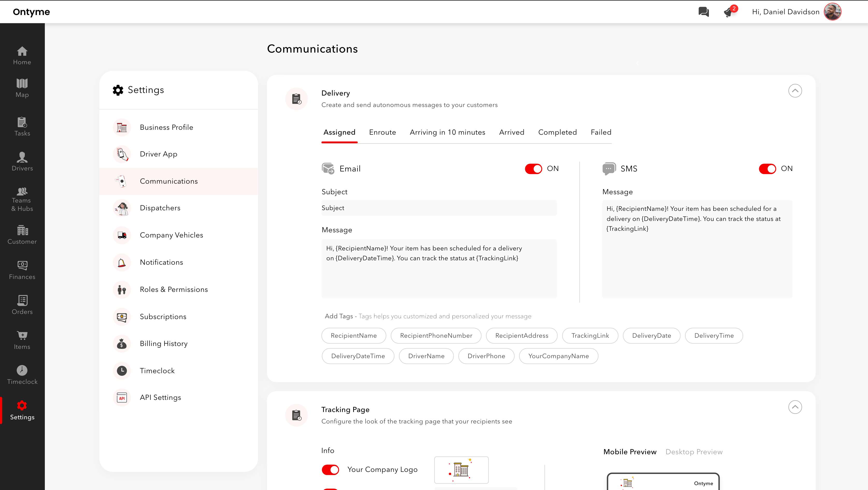Open Map from left sidebar
The width and height of the screenshot is (868, 490).
click(x=22, y=88)
